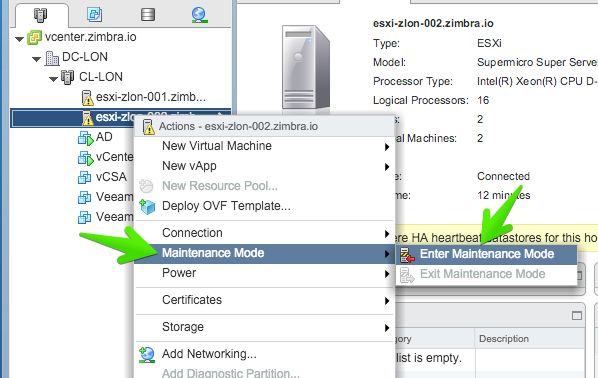Click the warning host icon for esxi-zlon-001
The image size is (598, 378).
click(x=87, y=97)
